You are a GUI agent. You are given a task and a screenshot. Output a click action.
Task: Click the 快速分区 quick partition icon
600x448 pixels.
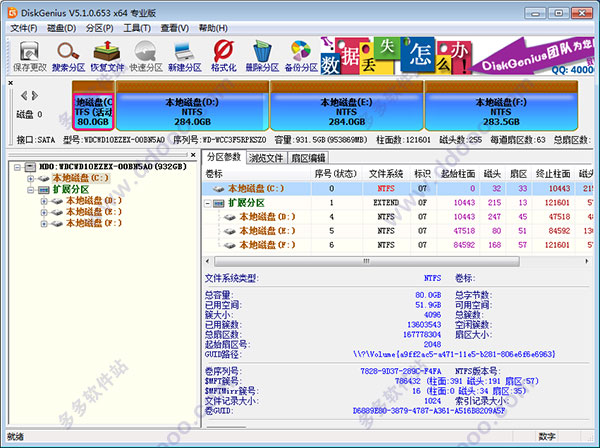(146, 56)
